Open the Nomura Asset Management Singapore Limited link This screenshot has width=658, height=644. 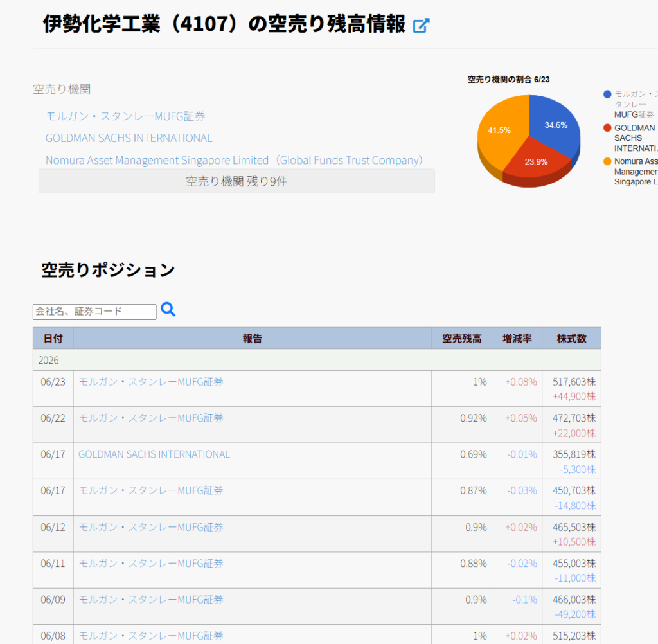pos(234,161)
